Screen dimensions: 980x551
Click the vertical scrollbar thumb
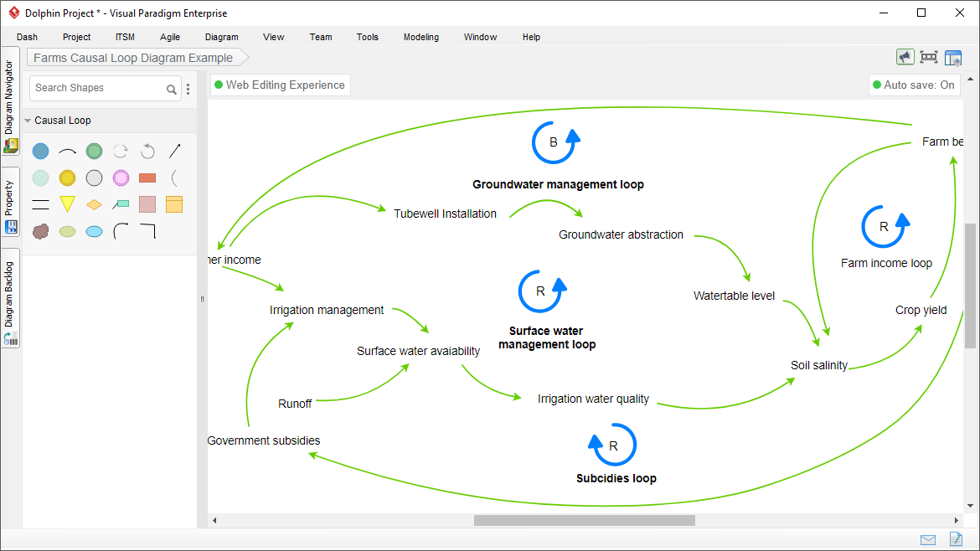pyautogui.click(x=970, y=286)
